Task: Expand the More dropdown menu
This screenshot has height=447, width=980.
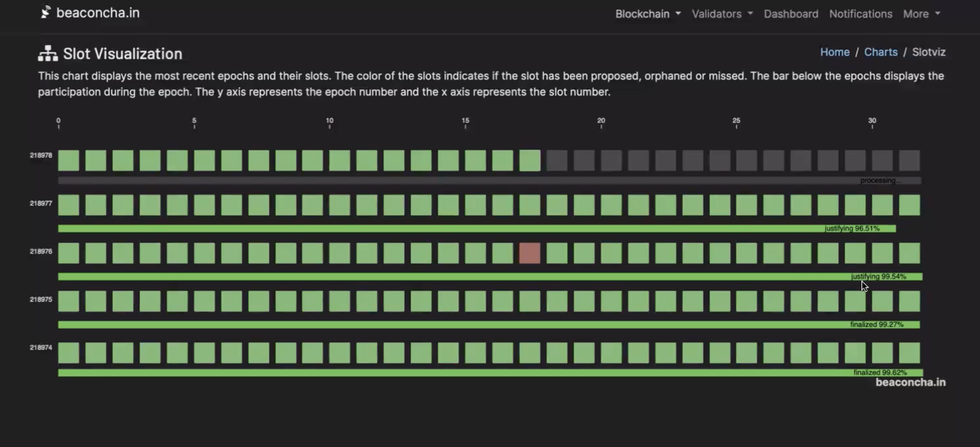Action: (920, 13)
